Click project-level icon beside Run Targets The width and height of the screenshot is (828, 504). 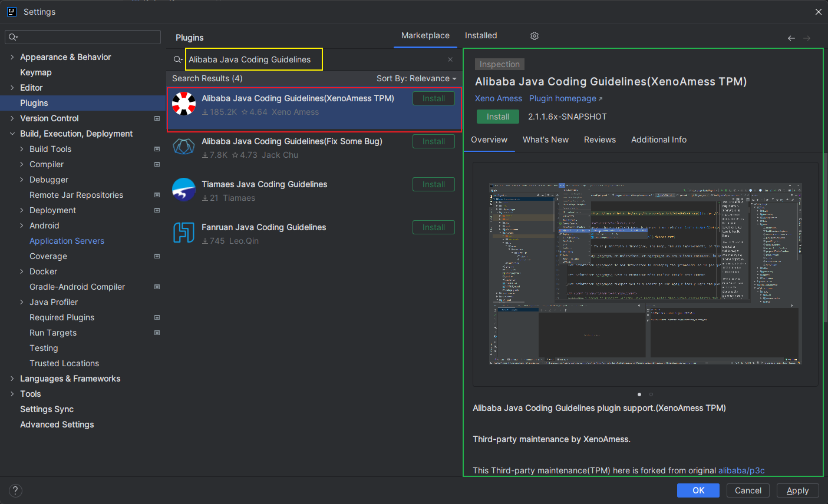157,333
